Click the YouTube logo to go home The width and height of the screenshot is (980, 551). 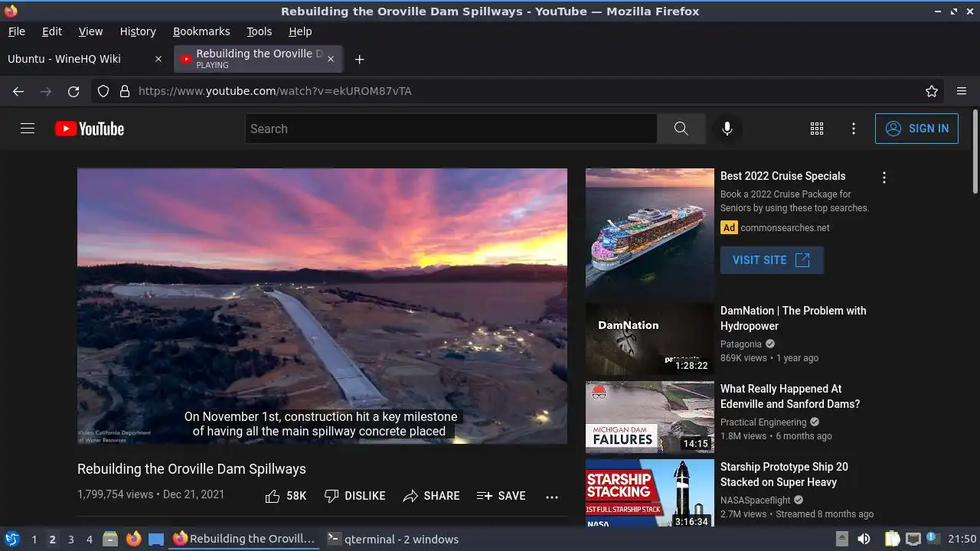pos(90,129)
